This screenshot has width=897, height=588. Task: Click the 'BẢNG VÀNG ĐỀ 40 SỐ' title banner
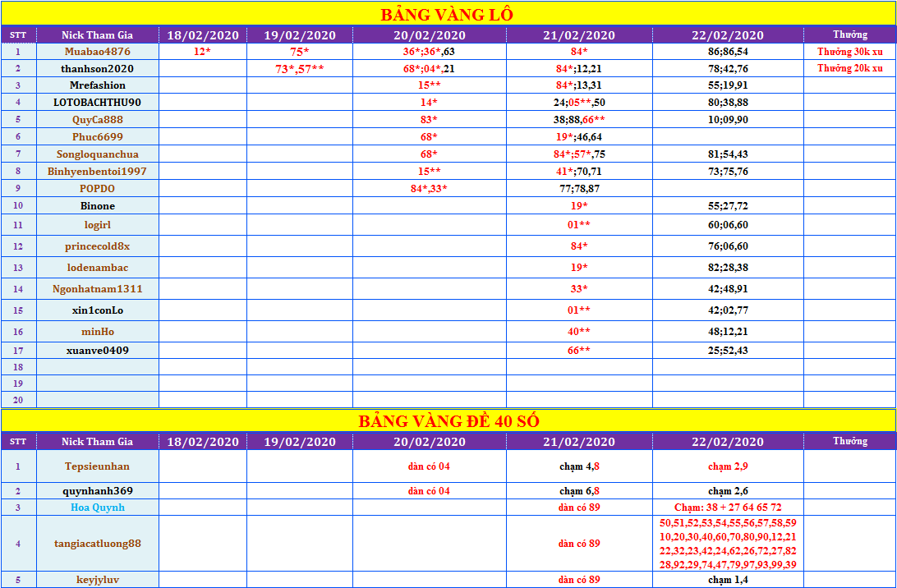(x=448, y=421)
